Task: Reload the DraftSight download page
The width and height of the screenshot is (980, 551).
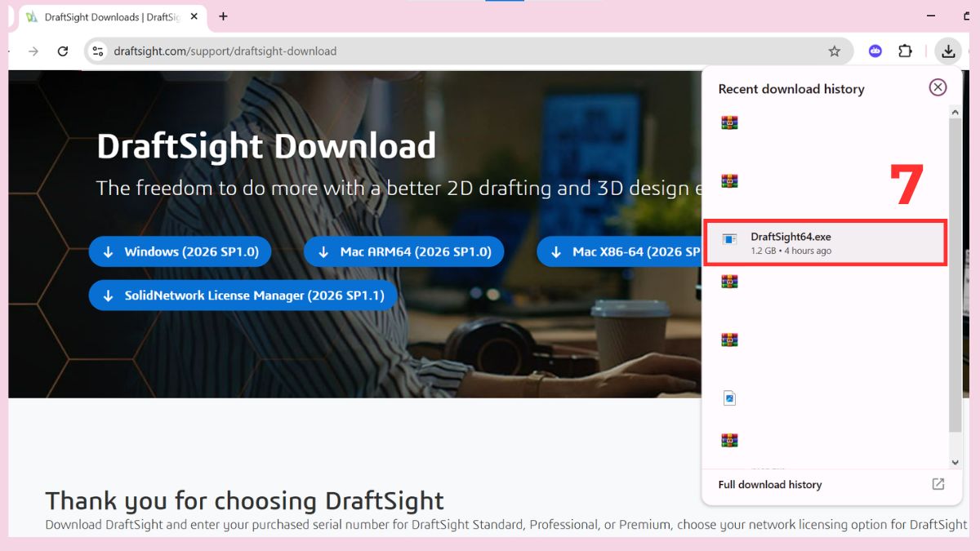Action: tap(62, 51)
